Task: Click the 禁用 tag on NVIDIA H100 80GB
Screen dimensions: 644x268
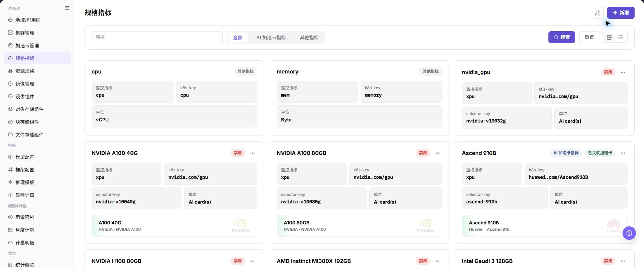Action: click(237, 261)
